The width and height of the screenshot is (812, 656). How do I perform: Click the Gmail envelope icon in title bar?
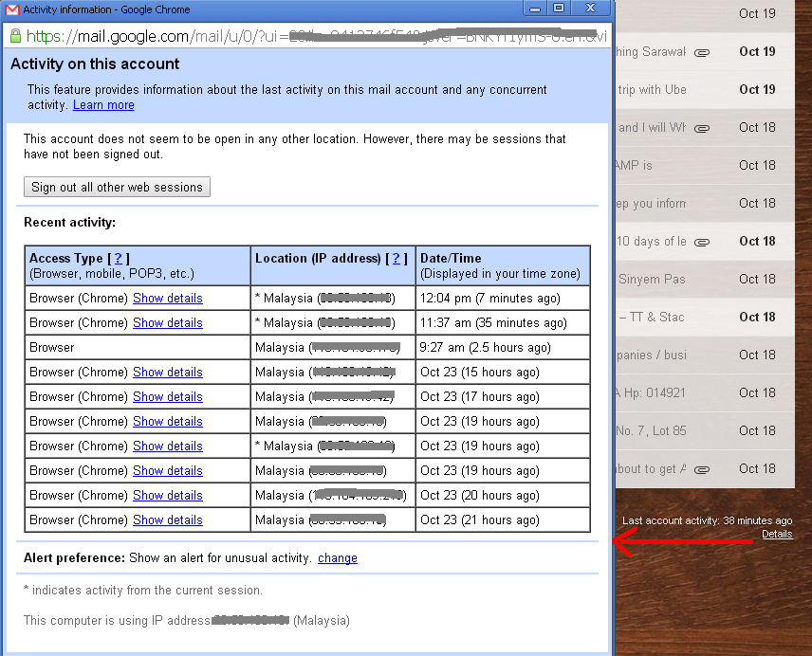tap(11, 9)
